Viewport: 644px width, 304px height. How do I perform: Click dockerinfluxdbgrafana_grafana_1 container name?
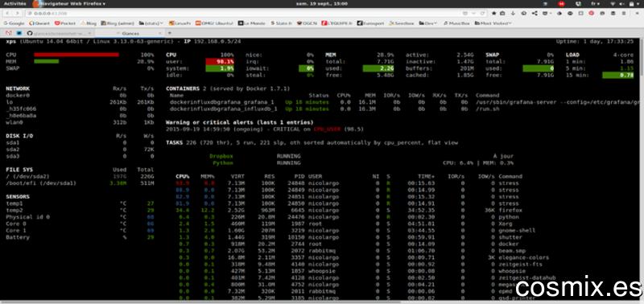tap(222, 102)
